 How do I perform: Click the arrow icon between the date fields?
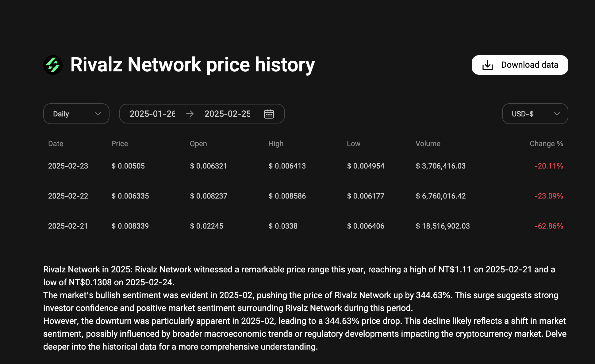[x=190, y=114]
